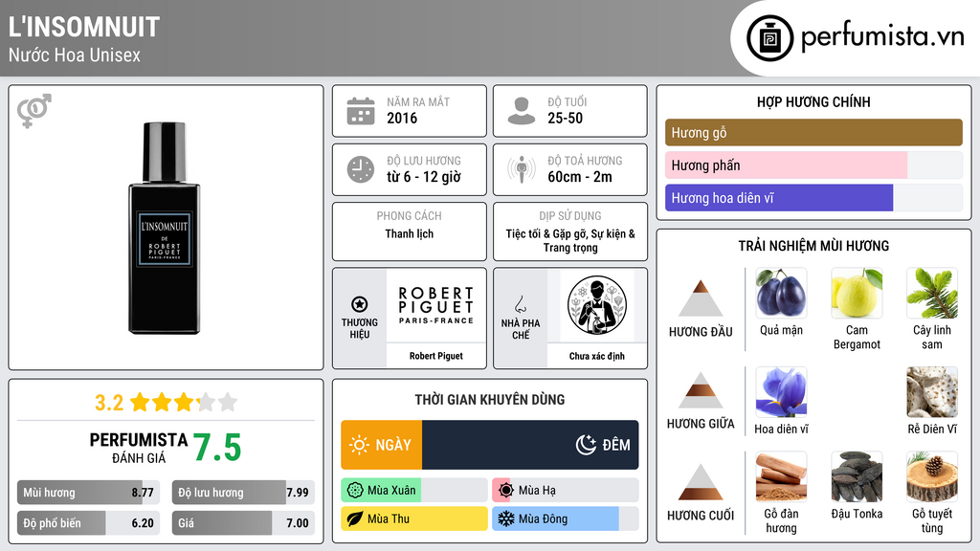980x551 pixels.
Task: Click the calendar icon beside Năm ra mắt
Action: pyautogui.click(x=361, y=111)
